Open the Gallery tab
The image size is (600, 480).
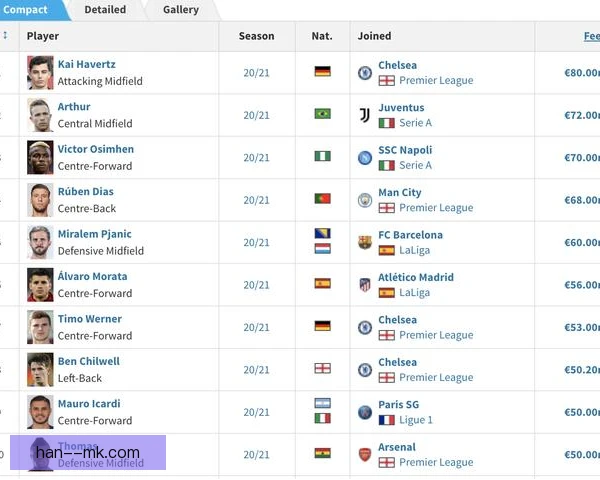coord(181,10)
